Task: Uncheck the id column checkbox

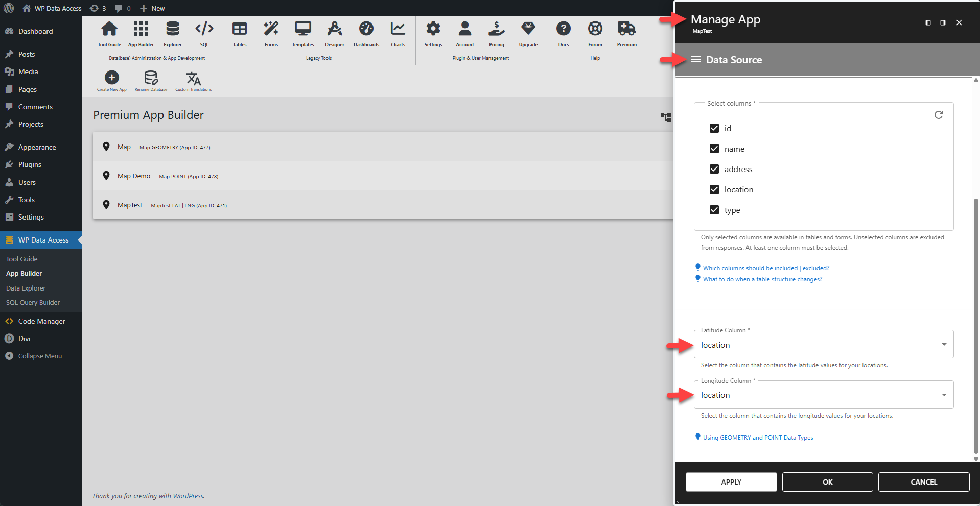Action: 714,128
